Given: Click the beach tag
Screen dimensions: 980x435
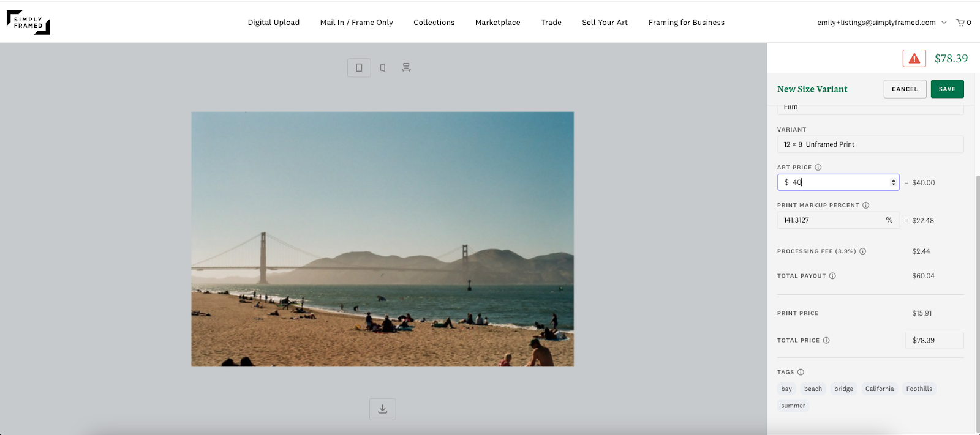Looking at the screenshot, I should coord(813,389).
